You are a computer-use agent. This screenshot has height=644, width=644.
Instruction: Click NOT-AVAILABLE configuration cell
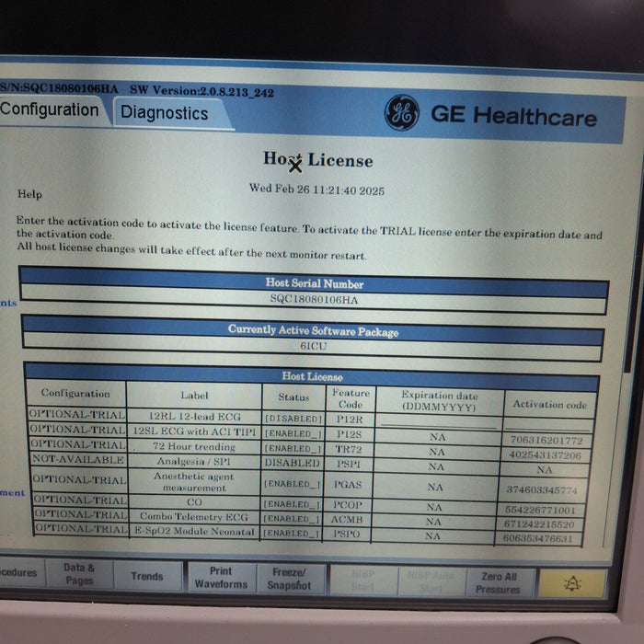point(78,459)
